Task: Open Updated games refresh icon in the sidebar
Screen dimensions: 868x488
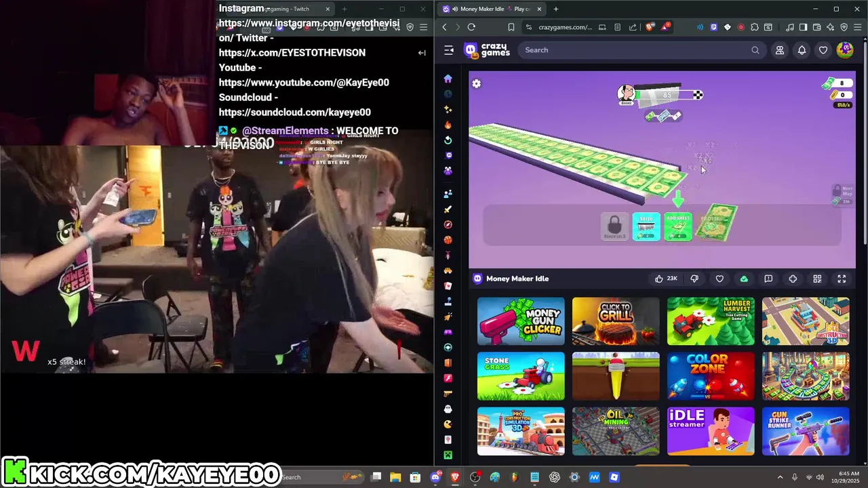Action: 448,140
